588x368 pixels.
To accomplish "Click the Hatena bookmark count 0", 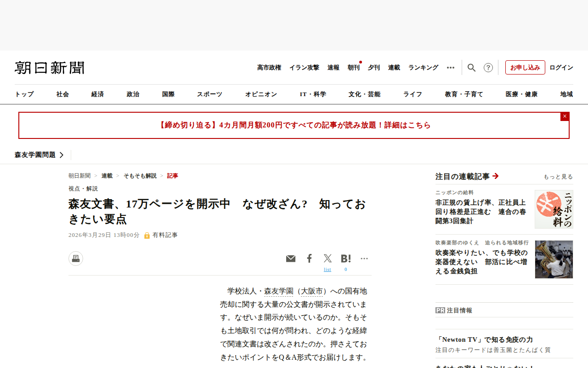I will [x=346, y=270].
